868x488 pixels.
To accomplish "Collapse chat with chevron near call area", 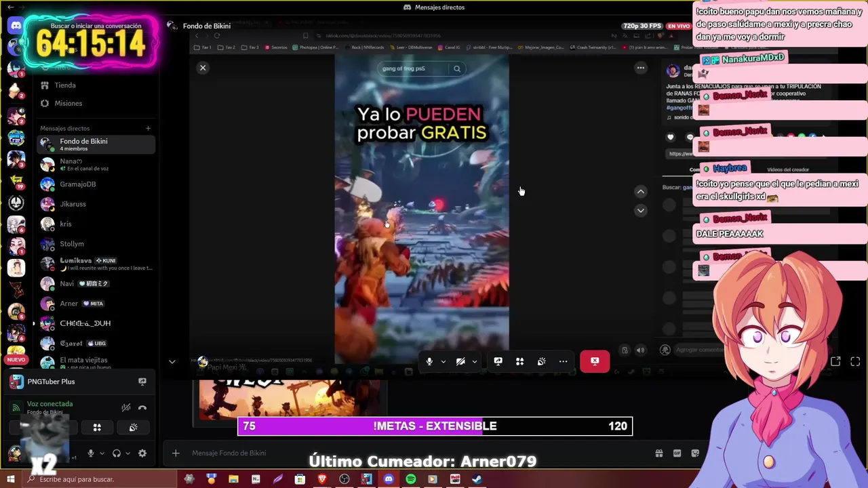I will click(x=172, y=362).
